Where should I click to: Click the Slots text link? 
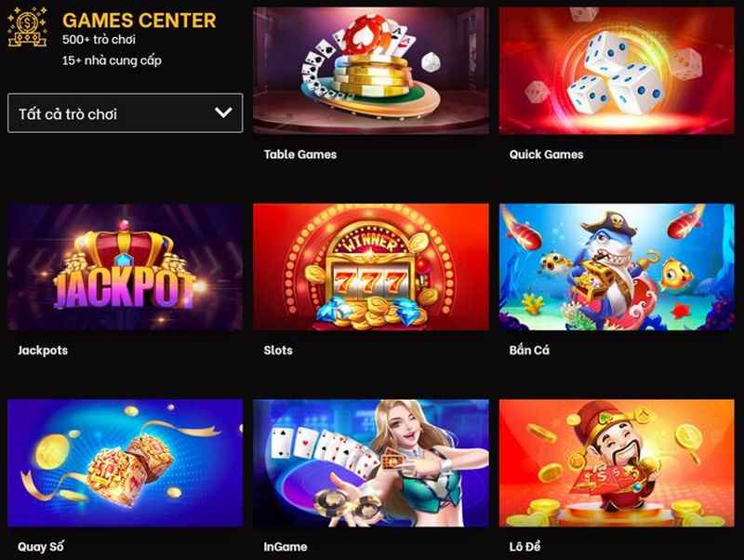point(278,351)
